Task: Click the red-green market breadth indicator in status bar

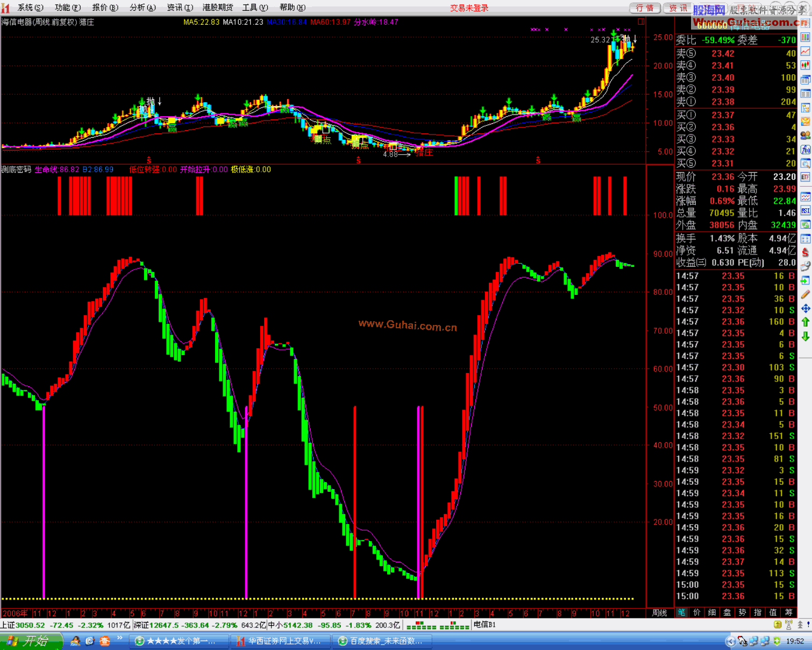Action: click(x=438, y=625)
